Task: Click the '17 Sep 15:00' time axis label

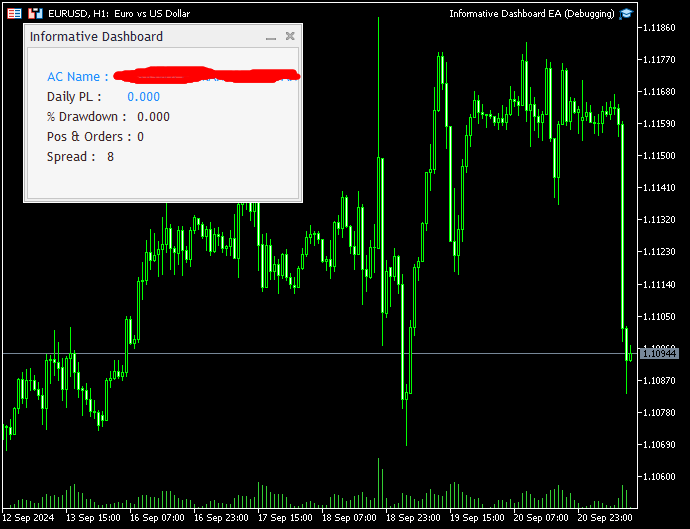Action: 285,518
